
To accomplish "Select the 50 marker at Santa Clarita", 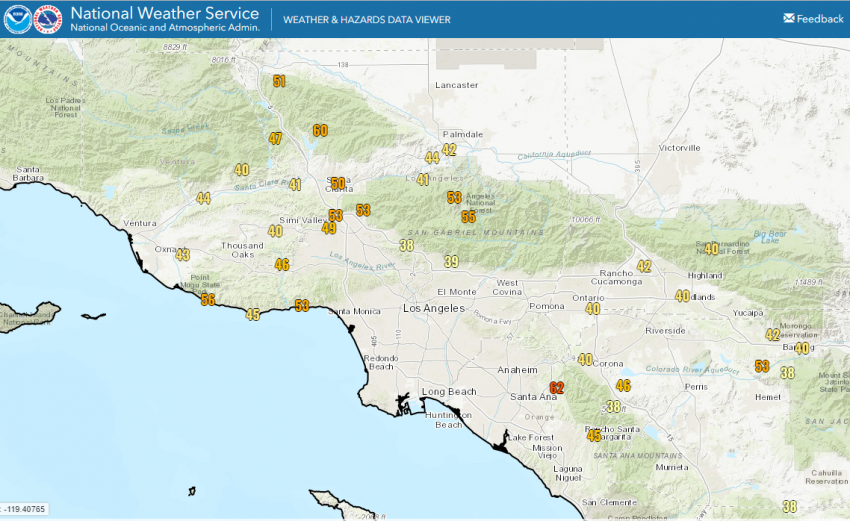I will click(338, 183).
